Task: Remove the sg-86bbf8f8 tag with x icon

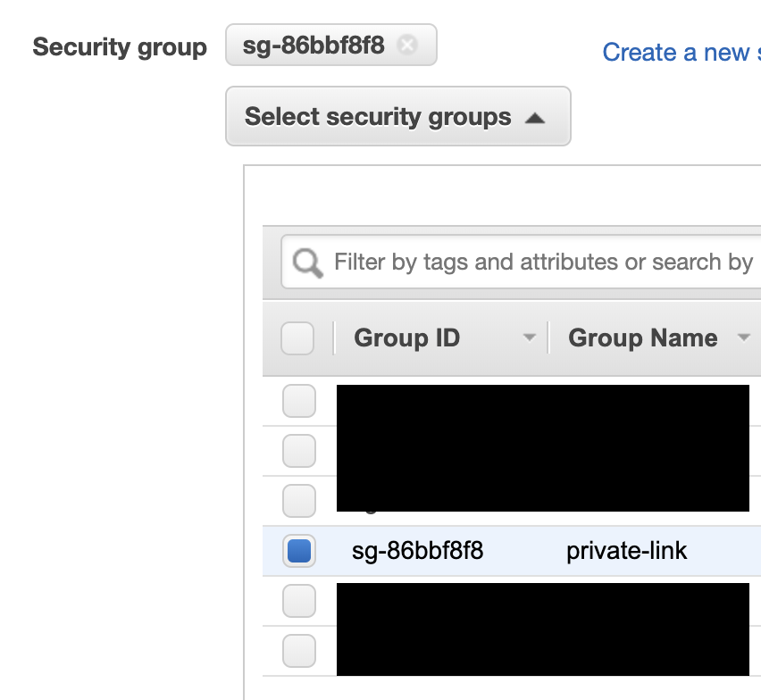Action: coord(407,46)
